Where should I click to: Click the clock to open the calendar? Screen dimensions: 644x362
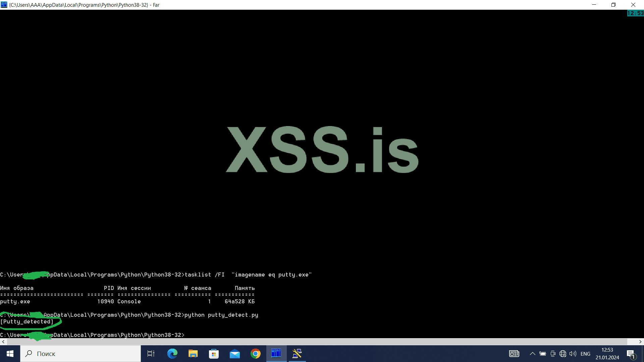point(607,354)
